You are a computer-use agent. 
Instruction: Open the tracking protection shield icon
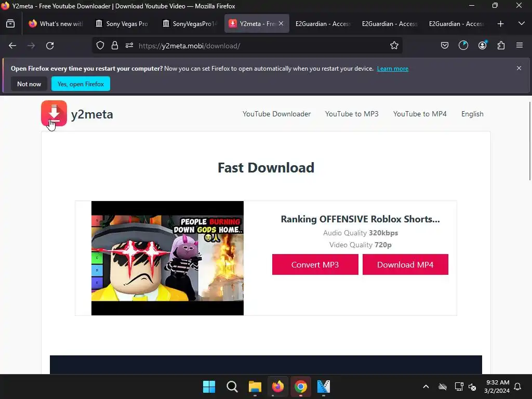100,46
